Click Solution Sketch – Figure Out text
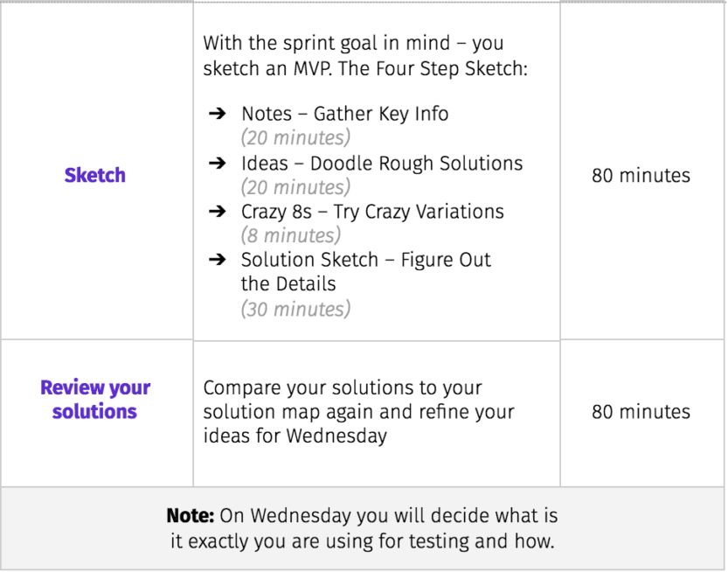This screenshot has height=572, width=728. tap(366, 259)
